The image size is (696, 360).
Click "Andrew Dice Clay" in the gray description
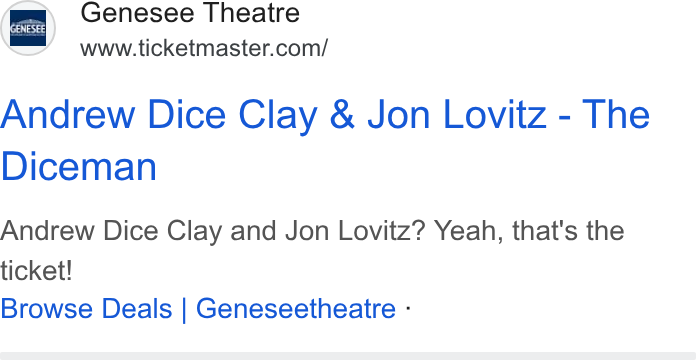(x=111, y=232)
